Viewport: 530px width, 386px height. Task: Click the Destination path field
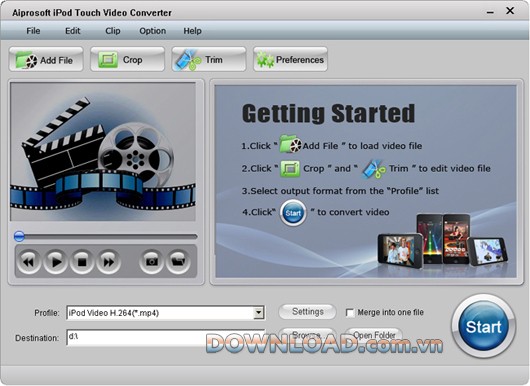(166, 337)
